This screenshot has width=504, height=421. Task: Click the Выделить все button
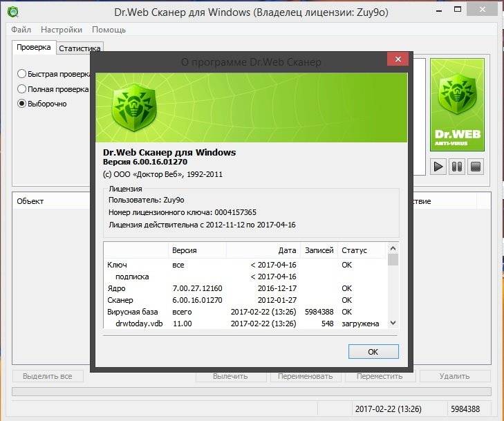point(48,376)
